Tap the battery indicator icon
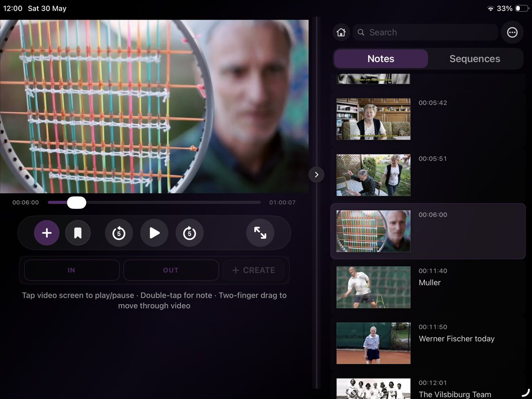Image resolution: width=532 pixels, height=399 pixels. [x=522, y=9]
